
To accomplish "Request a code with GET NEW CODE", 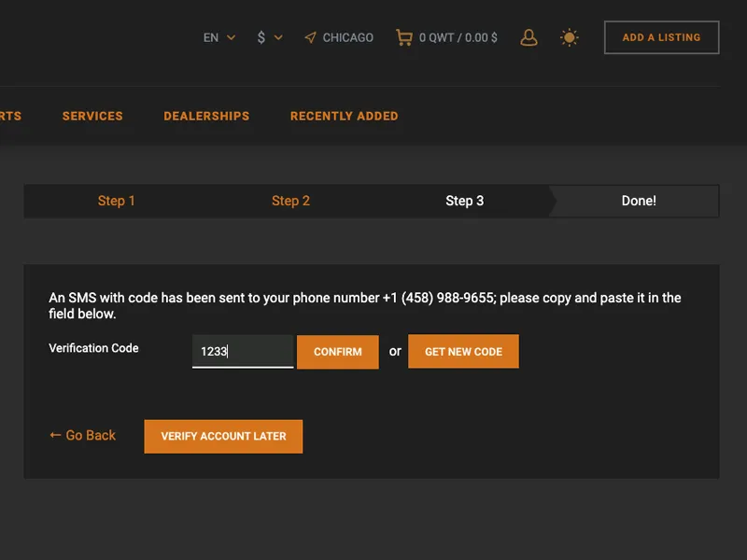I will click(x=463, y=352).
